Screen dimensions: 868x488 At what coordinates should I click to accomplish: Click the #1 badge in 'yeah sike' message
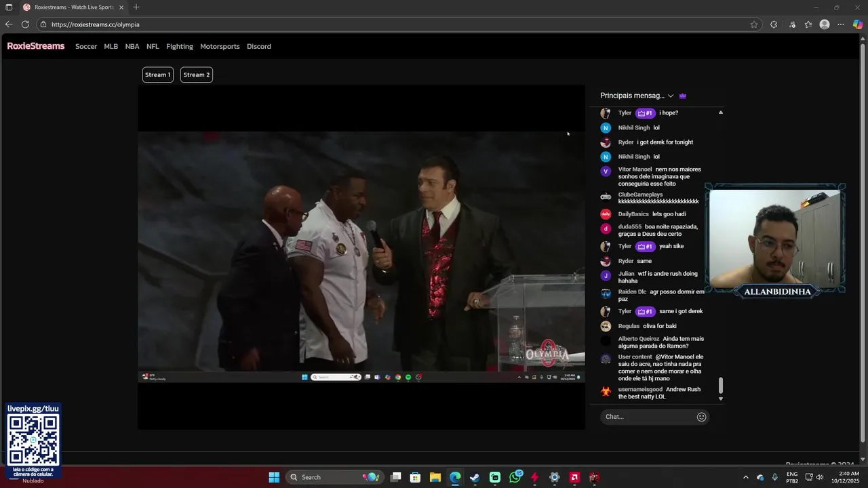(646, 247)
